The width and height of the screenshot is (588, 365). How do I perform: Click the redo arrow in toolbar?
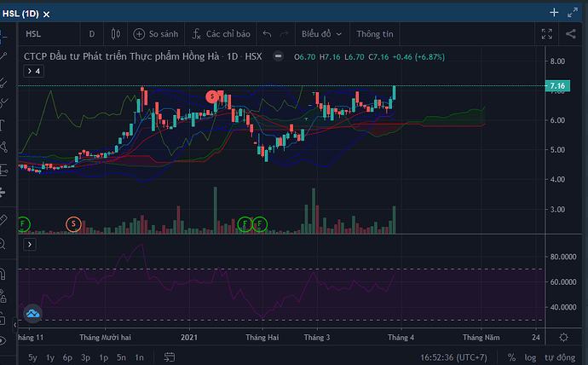tap(285, 34)
